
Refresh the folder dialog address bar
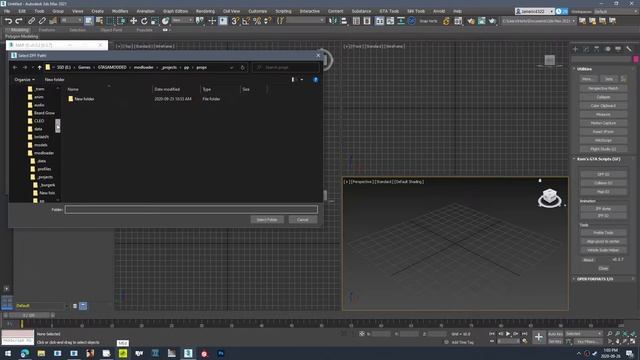coord(242,67)
